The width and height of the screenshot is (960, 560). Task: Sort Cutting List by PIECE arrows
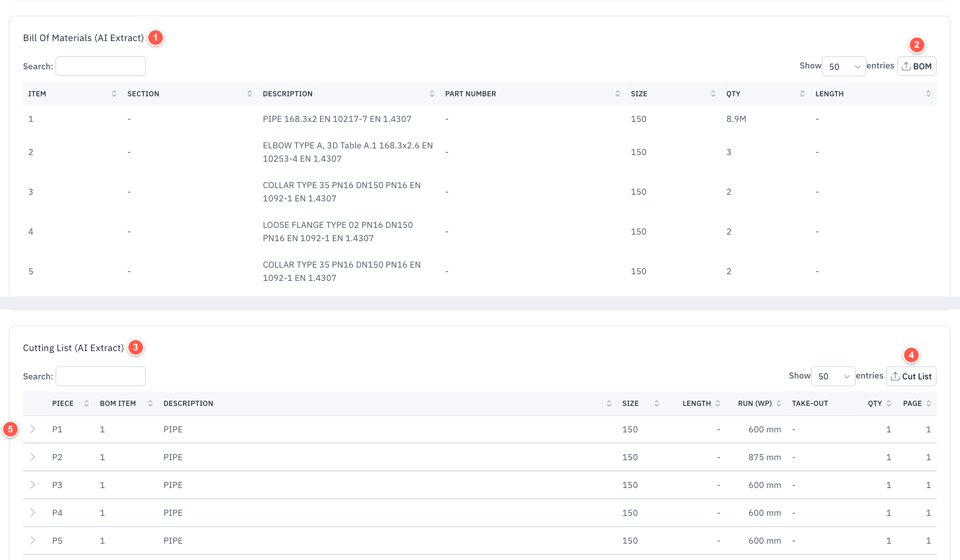(87, 403)
